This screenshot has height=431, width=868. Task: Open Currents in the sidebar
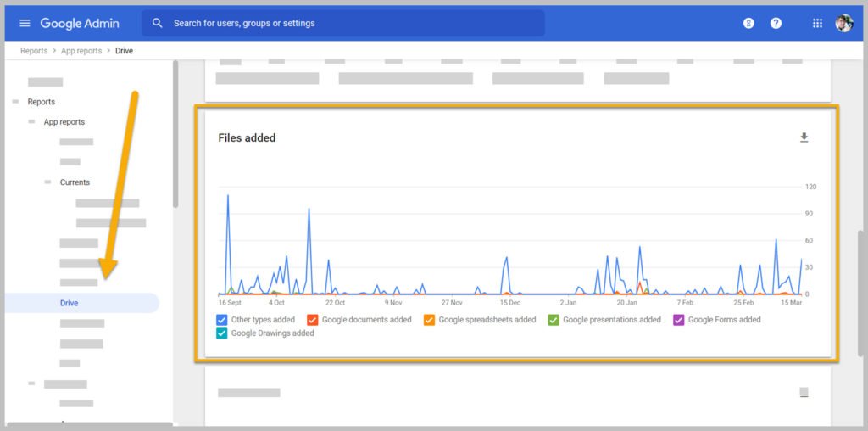coord(75,182)
